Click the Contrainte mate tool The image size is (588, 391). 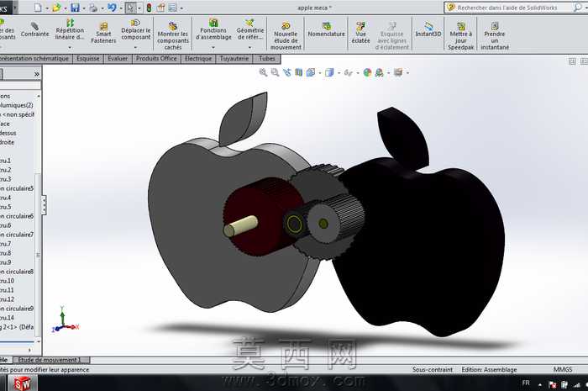(35, 30)
